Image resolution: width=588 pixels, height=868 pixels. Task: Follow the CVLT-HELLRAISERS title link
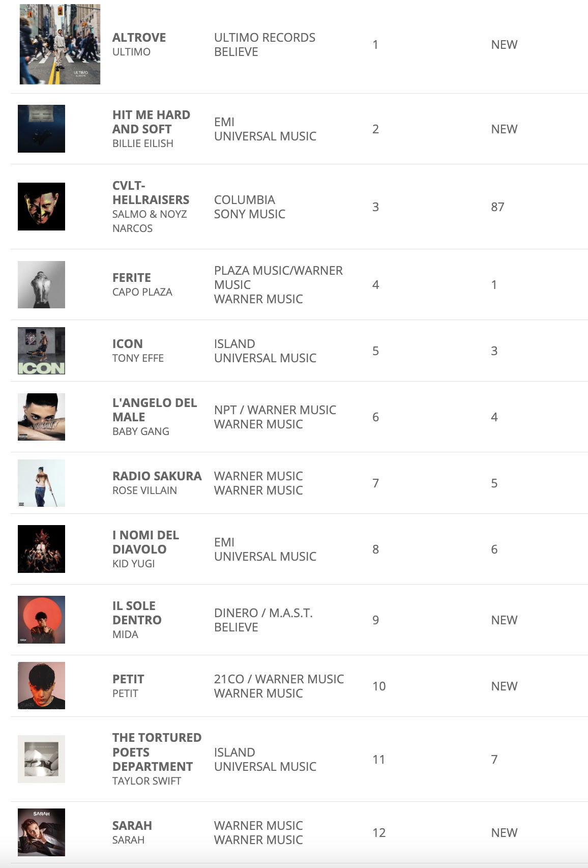pos(151,193)
